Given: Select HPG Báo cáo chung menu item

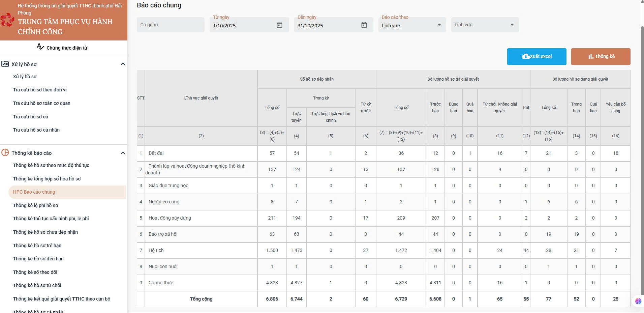Looking at the screenshot, I should [34, 192].
